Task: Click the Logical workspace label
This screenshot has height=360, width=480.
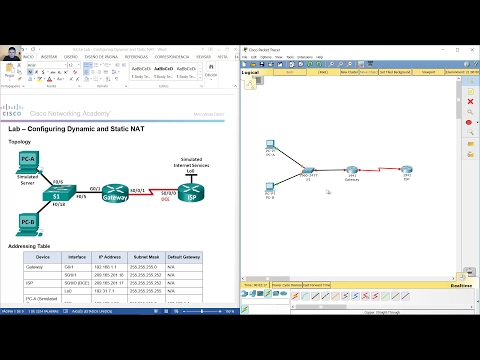Action: (x=250, y=72)
